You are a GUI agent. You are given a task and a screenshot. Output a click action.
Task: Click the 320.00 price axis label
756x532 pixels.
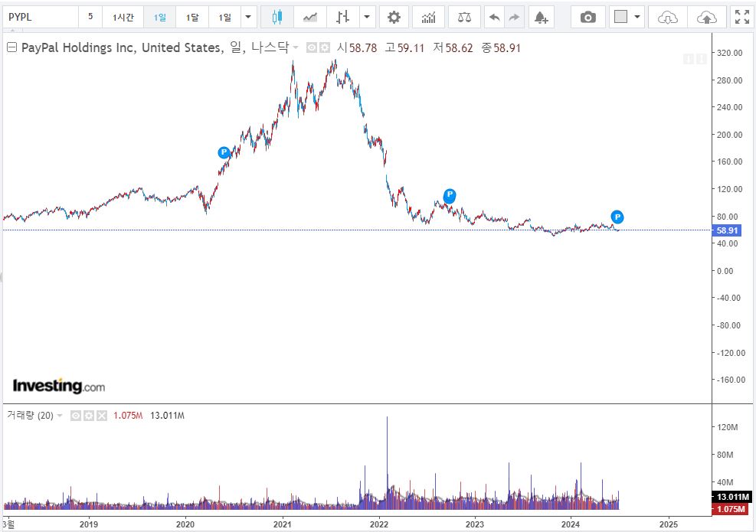pyautogui.click(x=729, y=53)
